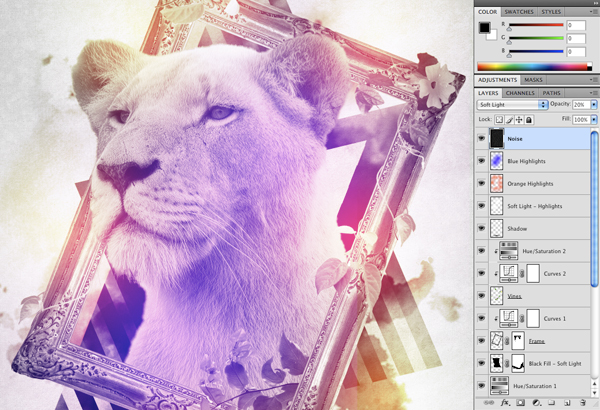Click the R value field
This screenshot has height=410, width=600.
pos(576,25)
